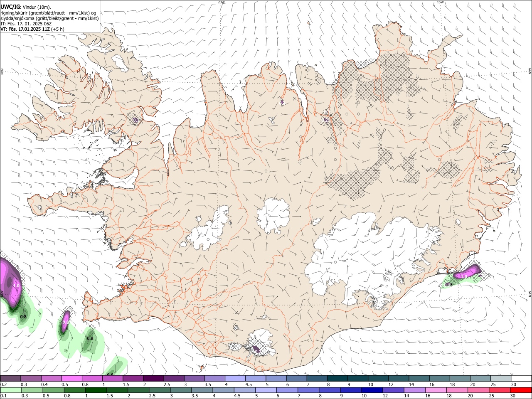Pick bottom legend swatch between 0.3 and 0.5
Viewport: 532px width, 399px height.
[x=32, y=390]
